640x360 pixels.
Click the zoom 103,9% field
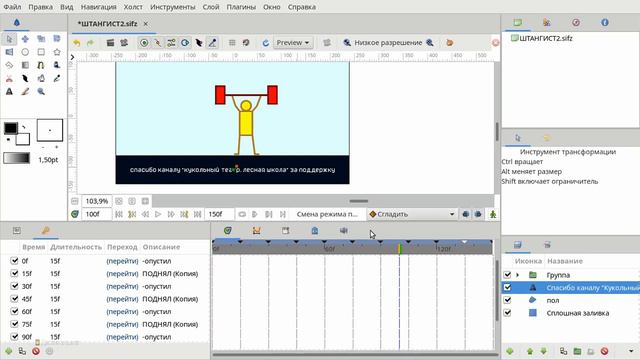click(x=97, y=201)
